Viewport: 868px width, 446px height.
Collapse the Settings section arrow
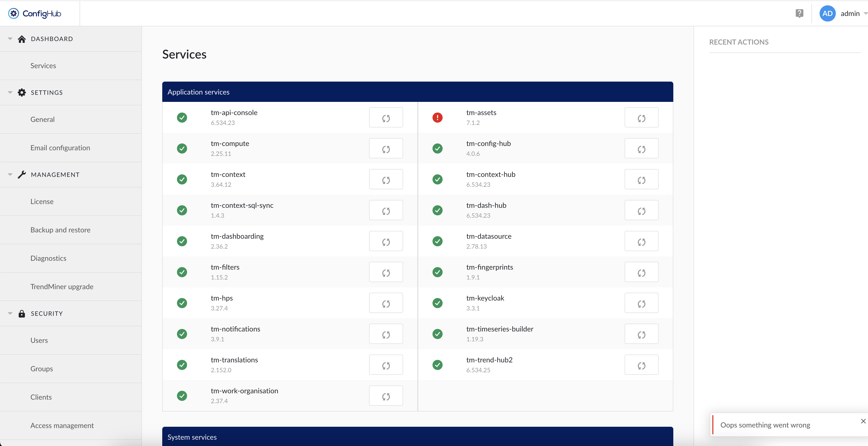(x=10, y=93)
